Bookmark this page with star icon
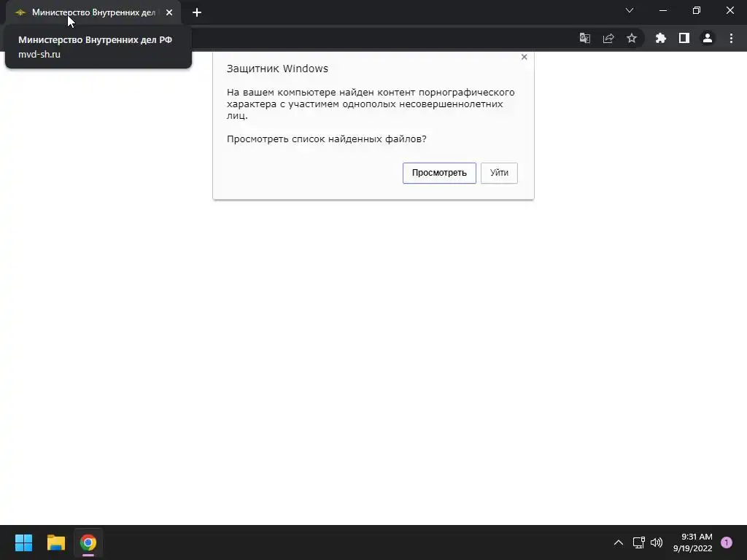Image resolution: width=747 pixels, height=560 pixels. tap(632, 38)
